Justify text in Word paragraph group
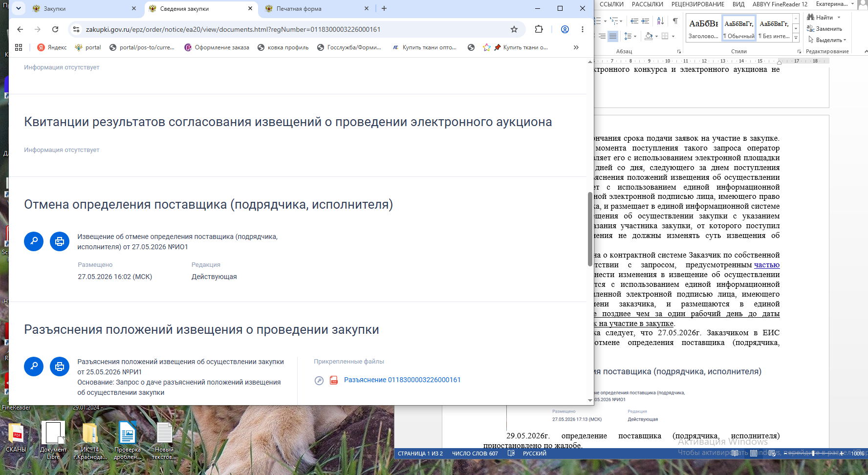868x475 pixels. pos(613,36)
